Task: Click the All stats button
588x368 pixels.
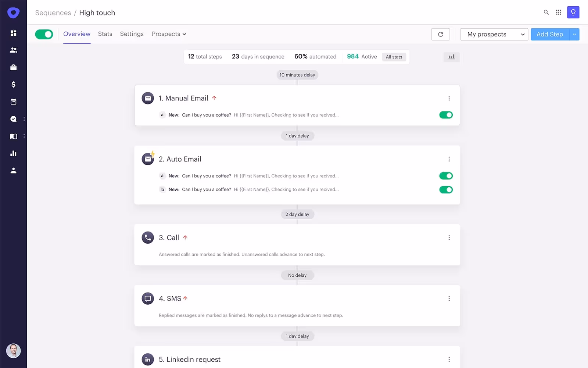Action: click(x=394, y=57)
